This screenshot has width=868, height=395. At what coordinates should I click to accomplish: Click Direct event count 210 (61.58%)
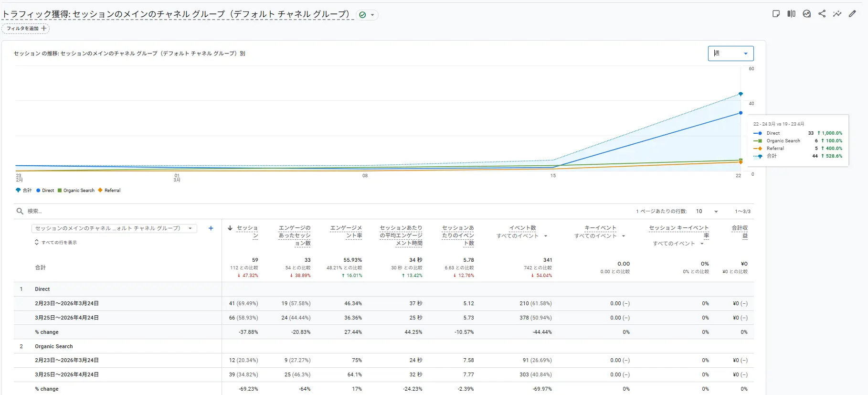pyautogui.click(x=536, y=303)
